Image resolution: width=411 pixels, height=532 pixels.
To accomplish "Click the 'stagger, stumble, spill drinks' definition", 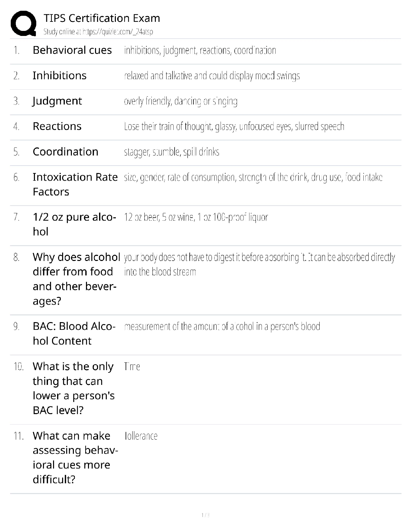I will pyautogui.click(x=172, y=152).
